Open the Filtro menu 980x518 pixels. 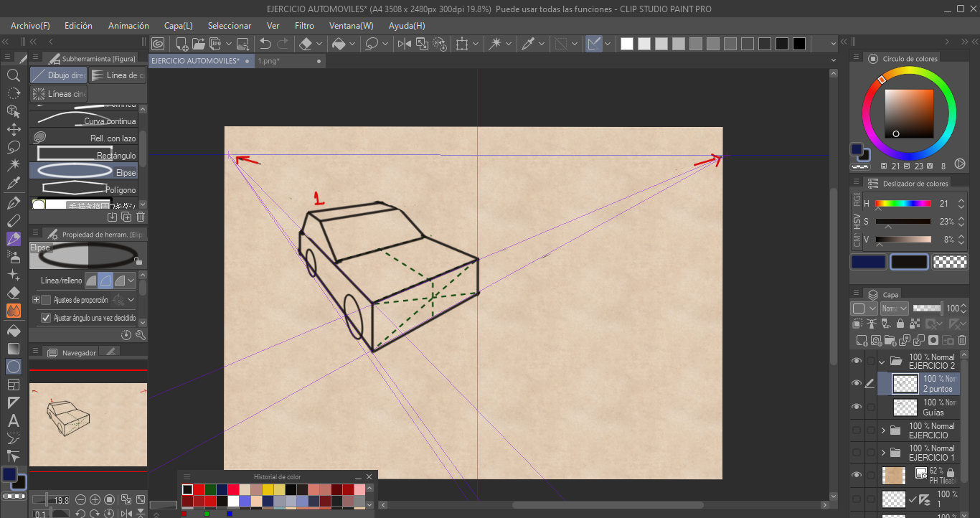(x=304, y=26)
